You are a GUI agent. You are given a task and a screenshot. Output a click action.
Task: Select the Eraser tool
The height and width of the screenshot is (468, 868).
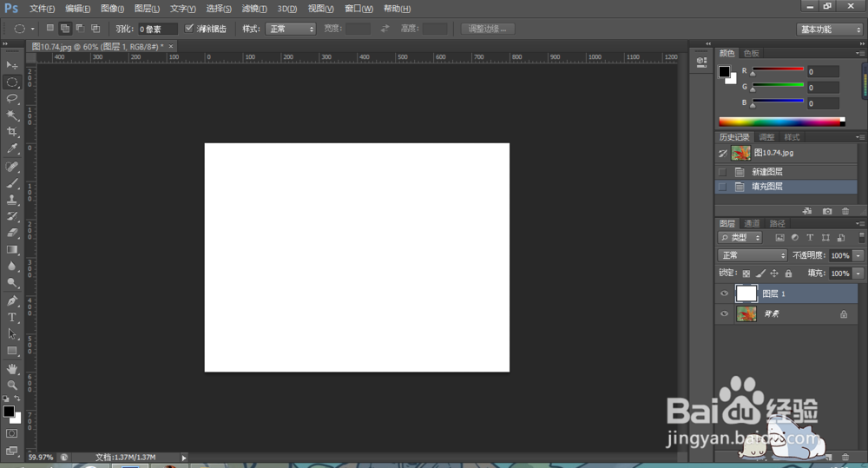11,234
